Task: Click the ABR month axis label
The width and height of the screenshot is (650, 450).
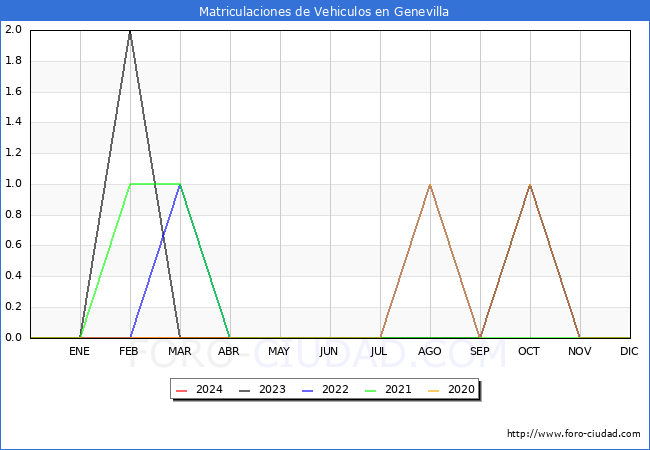Action: point(229,351)
